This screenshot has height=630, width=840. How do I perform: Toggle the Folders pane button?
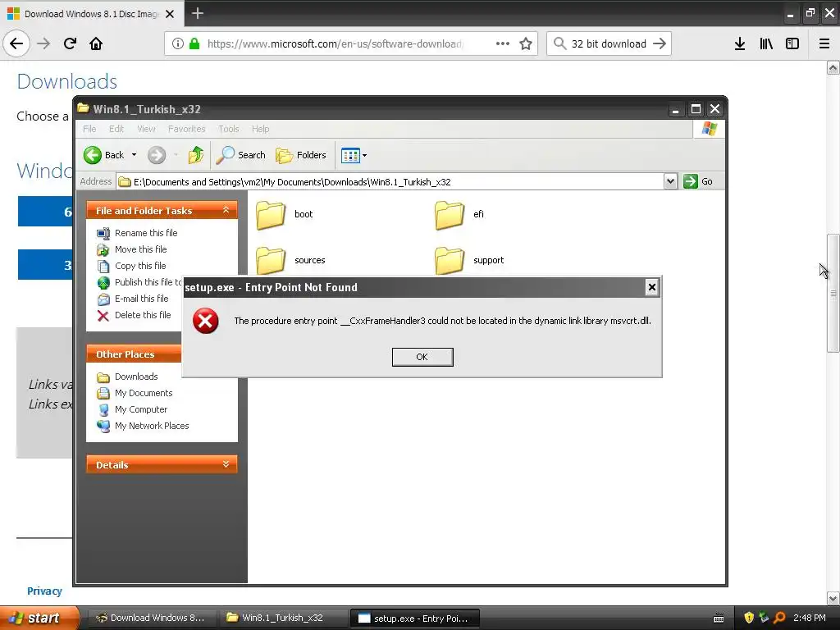pyautogui.click(x=301, y=155)
